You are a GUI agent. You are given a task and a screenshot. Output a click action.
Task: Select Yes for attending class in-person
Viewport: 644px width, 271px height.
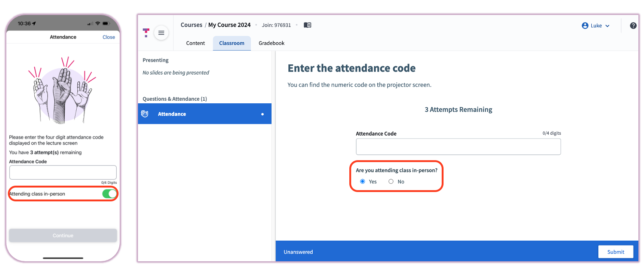pyautogui.click(x=362, y=182)
